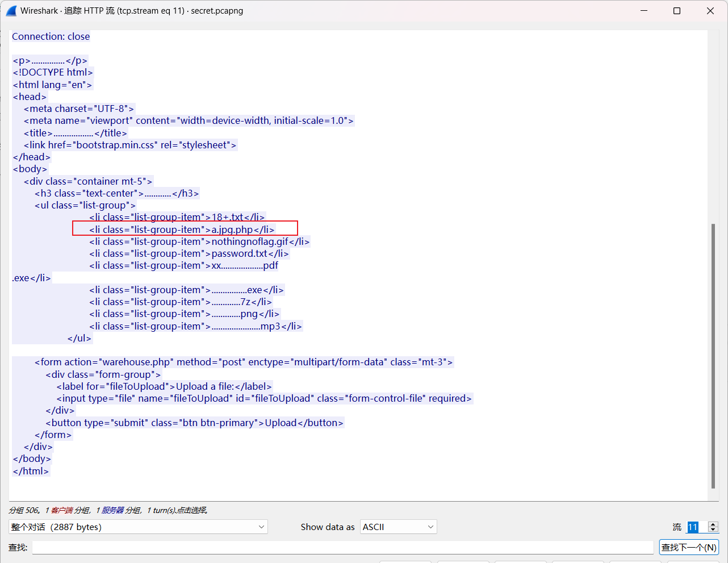Click the vertical scrollbar of stream content

[x=713, y=356]
